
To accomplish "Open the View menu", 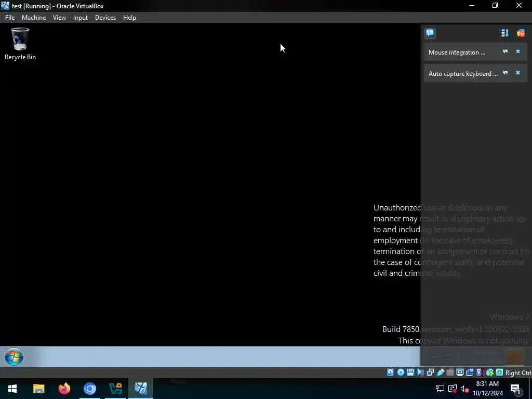I will 59,18.
